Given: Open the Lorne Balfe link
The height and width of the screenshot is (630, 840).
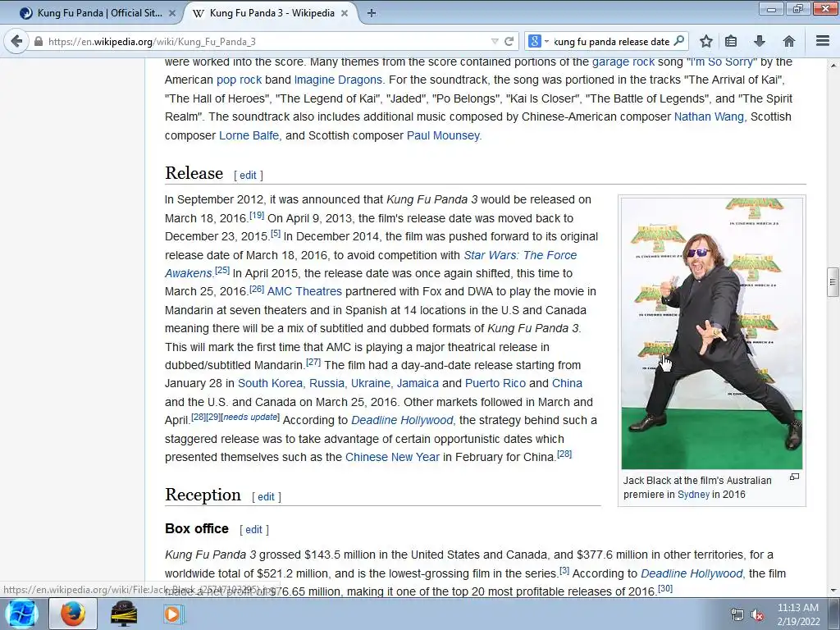Looking at the screenshot, I should pos(249,135).
